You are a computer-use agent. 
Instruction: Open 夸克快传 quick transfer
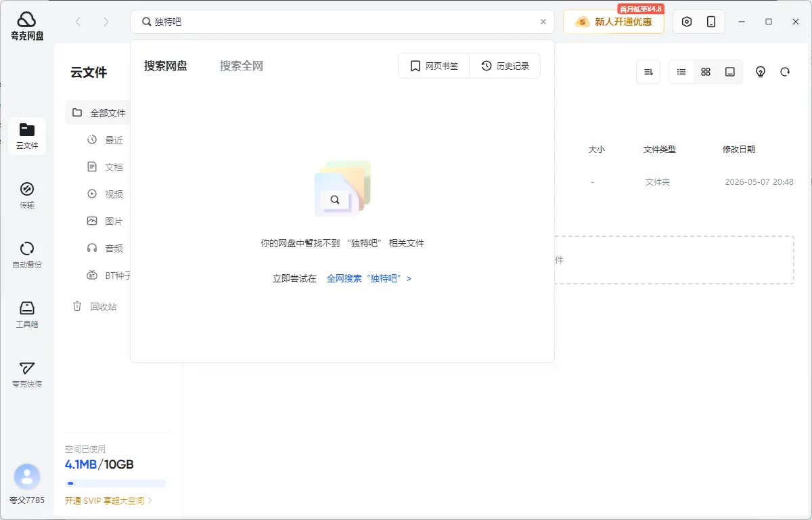tap(27, 374)
